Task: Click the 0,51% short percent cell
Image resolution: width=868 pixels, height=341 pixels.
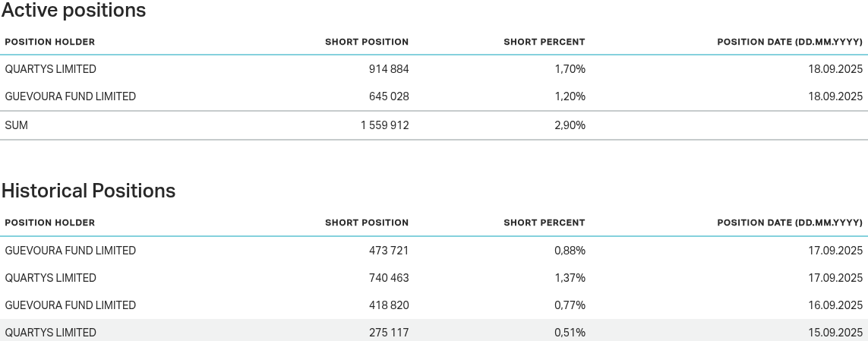Action: (x=570, y=333)
